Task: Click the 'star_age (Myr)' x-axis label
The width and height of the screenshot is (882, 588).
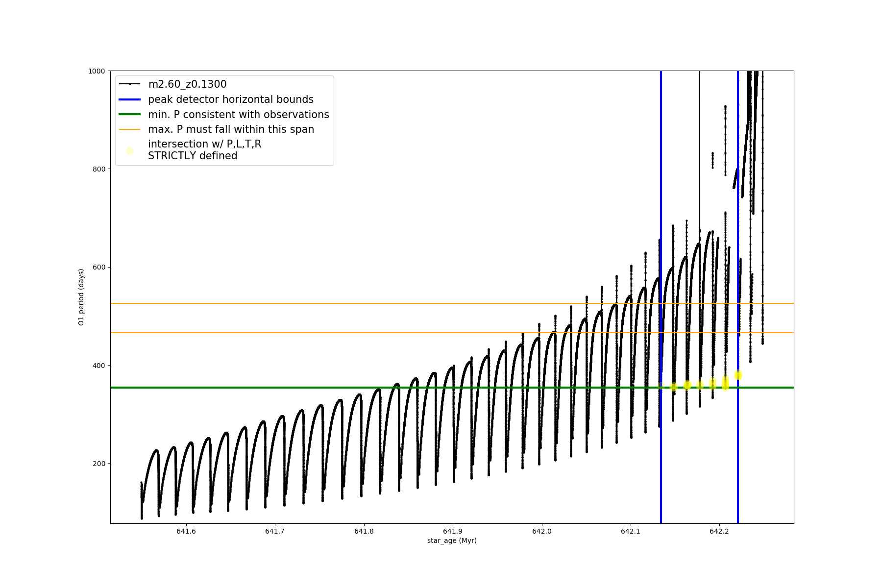Action: click(452, 540)
